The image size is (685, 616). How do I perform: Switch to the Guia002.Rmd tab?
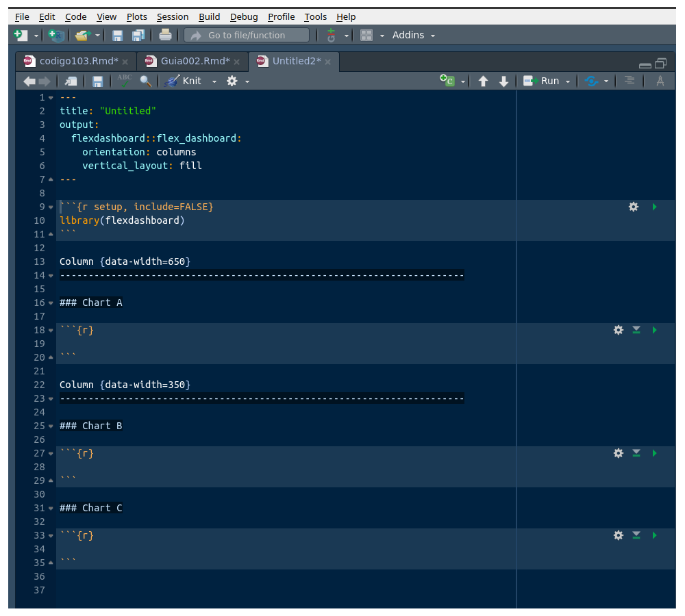195,61
